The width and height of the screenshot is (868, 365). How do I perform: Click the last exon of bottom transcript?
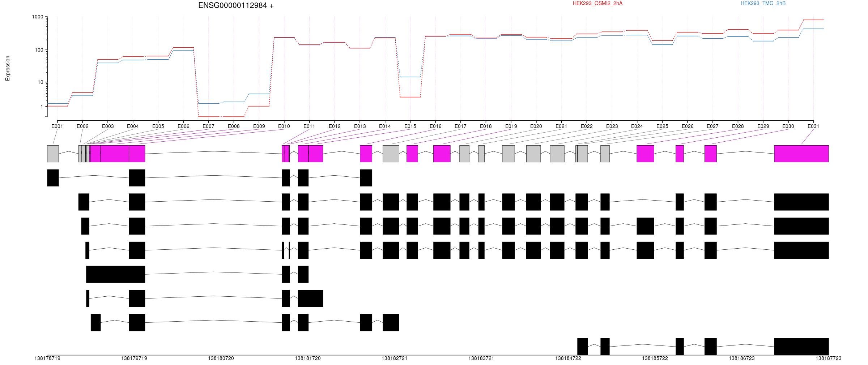pyautogui.click(x=801, y=347)
